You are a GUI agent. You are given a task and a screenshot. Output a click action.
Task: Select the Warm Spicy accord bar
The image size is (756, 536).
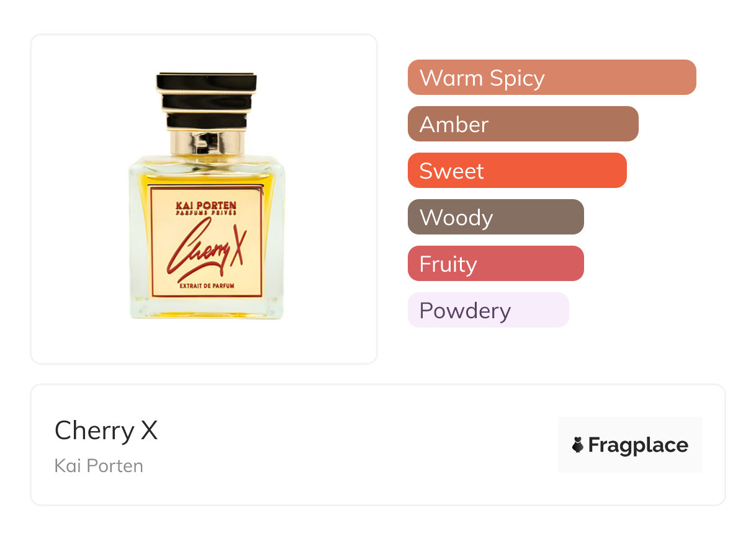tap(552, 78)
